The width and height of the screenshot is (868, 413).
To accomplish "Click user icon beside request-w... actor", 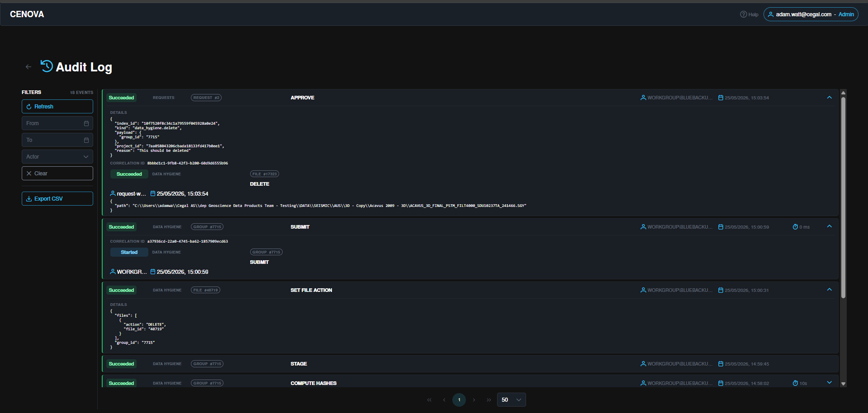I will [113, 193].
